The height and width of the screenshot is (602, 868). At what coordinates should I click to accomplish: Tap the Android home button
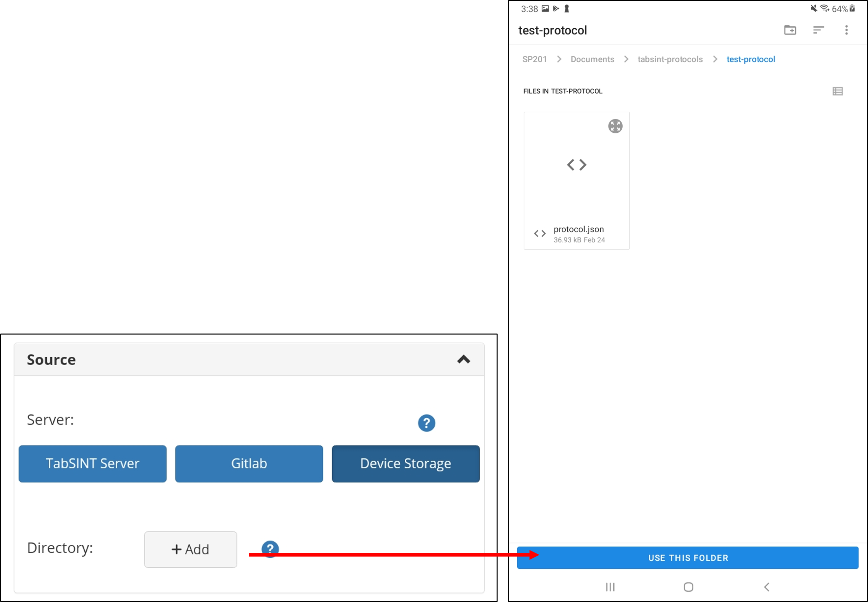pos(688,587)
